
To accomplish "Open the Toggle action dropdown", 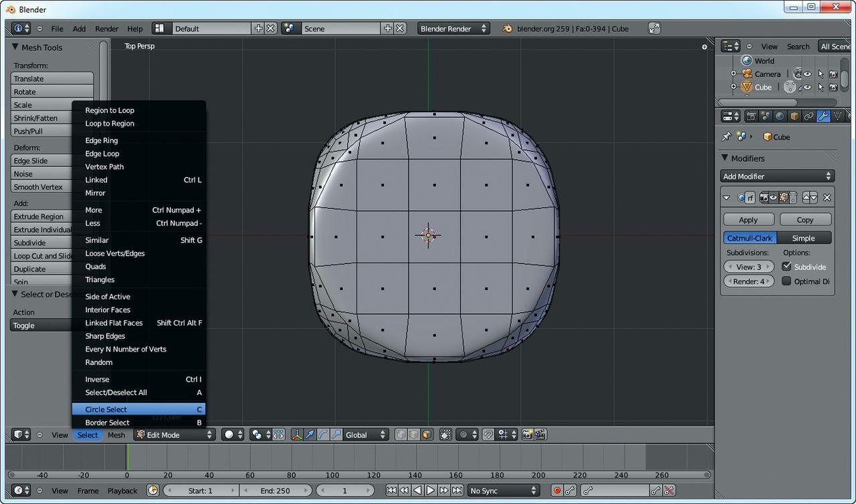I will [41, 326].
